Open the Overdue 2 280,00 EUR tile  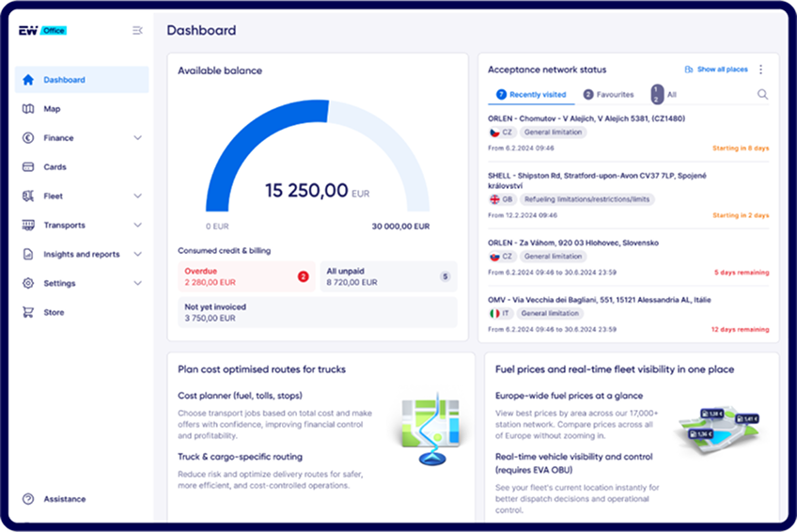pyautogui.click(x=246, y=276)
